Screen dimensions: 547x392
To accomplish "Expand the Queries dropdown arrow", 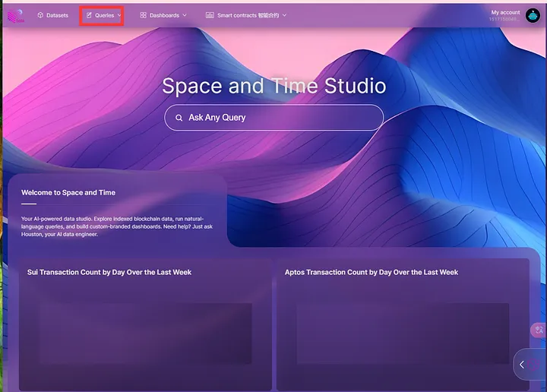I will 119,15.
